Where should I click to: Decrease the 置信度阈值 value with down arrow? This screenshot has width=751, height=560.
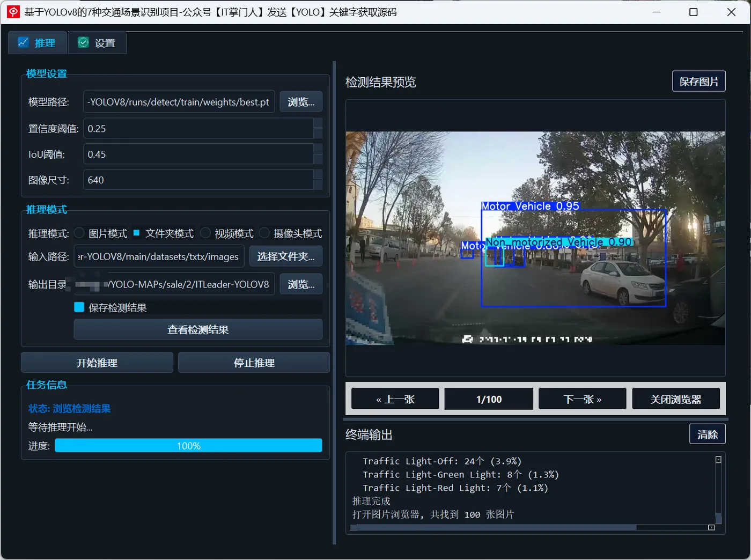click(318, 134)
